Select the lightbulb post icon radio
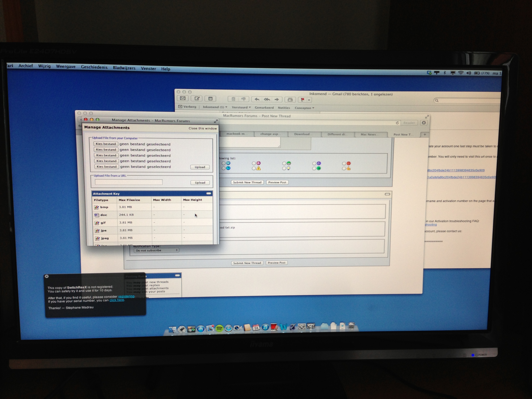The image size is (532, 399). tap(284, 169)
